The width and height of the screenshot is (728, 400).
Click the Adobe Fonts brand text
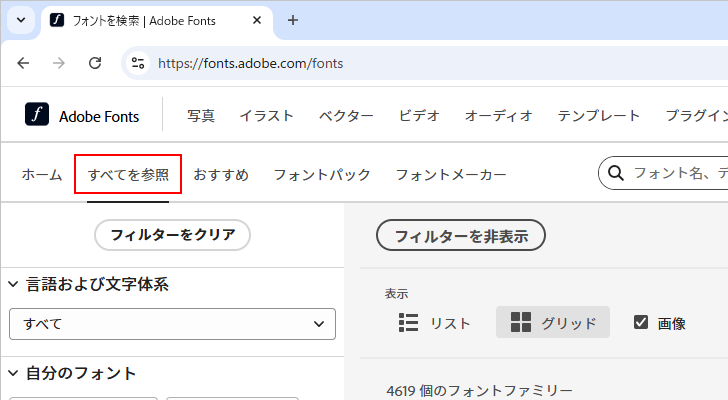pos(99,116)
